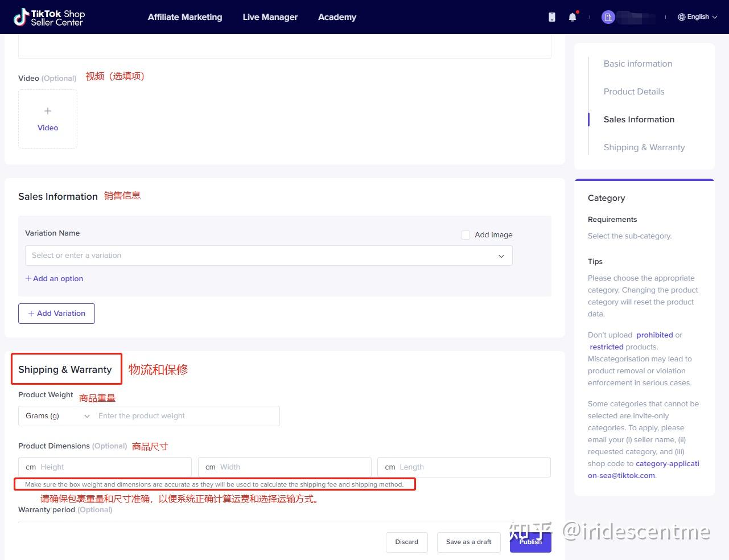
Task: Open the Live Manager menu item
Action: [x=270, y=17]
